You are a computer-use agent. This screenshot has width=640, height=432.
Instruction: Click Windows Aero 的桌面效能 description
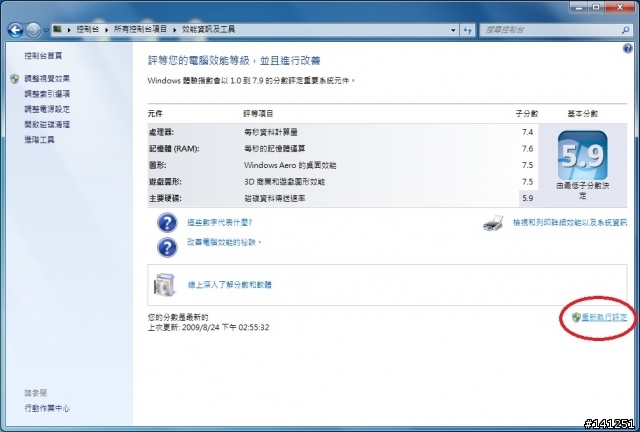pos(290,165)
